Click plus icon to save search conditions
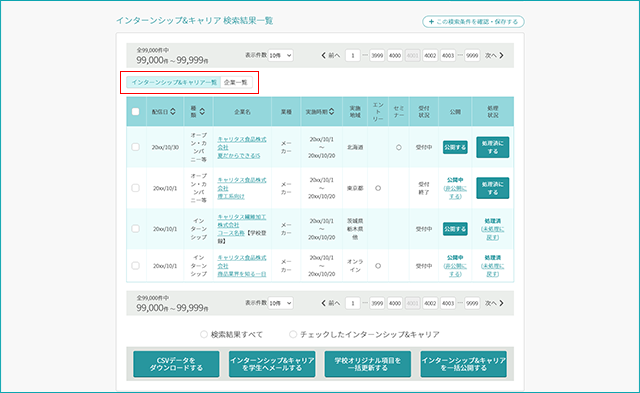This screenshot has width=640, height=393. point(431,22)
